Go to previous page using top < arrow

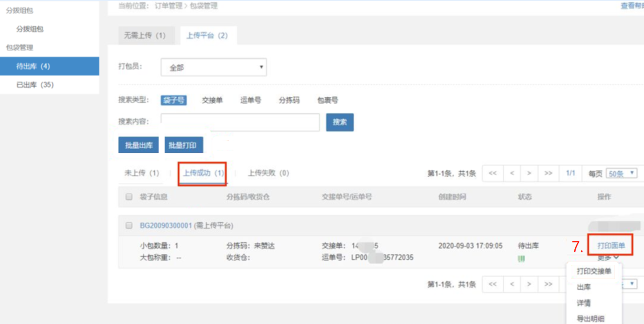coord(512,173)
